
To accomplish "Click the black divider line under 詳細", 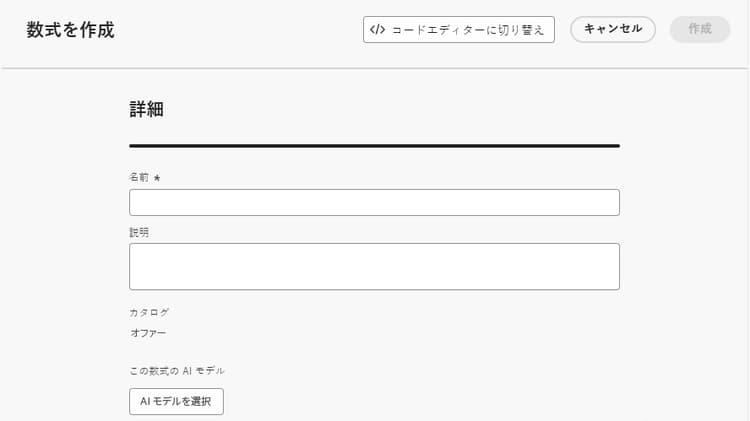I will [x=374, y=146].
